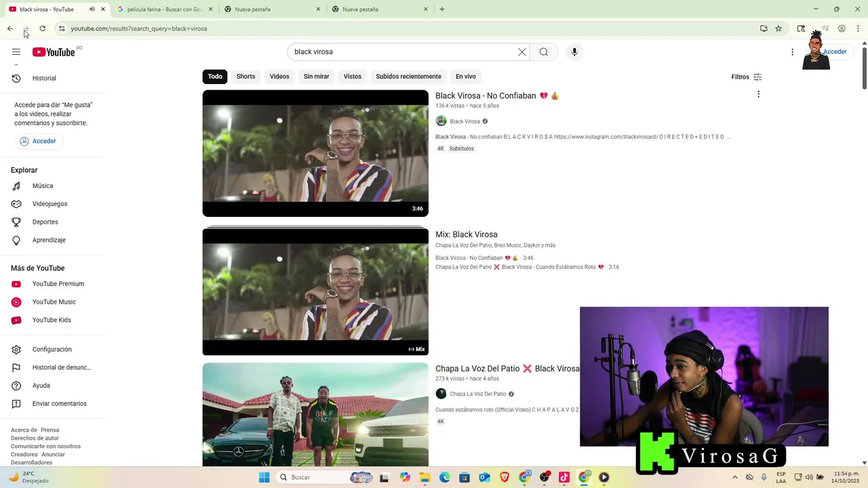The height and width of the screenshot is (488, 868).
Task: Reload the page with the refresh icon
Action: pos(42,28)
